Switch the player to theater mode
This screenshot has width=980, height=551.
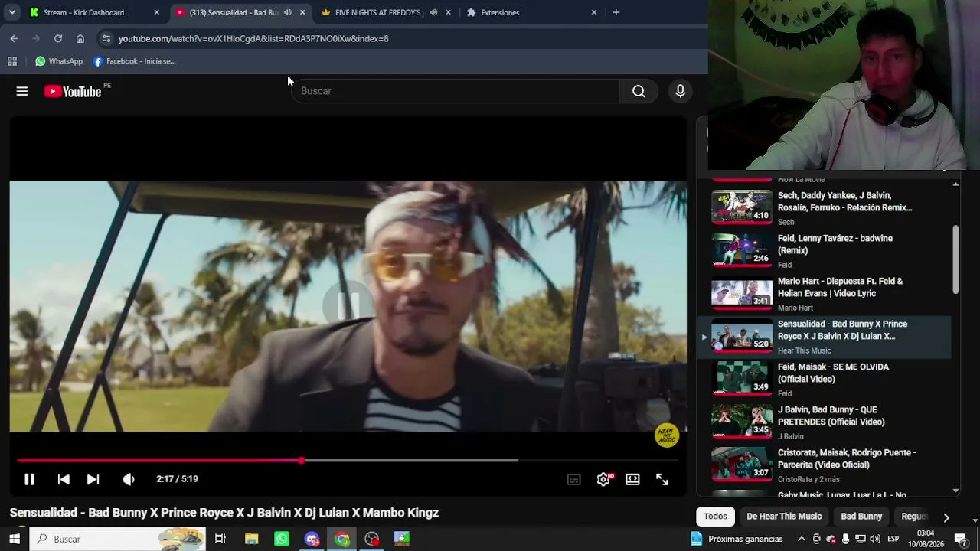pyautogui.click(x=632, y=479)
